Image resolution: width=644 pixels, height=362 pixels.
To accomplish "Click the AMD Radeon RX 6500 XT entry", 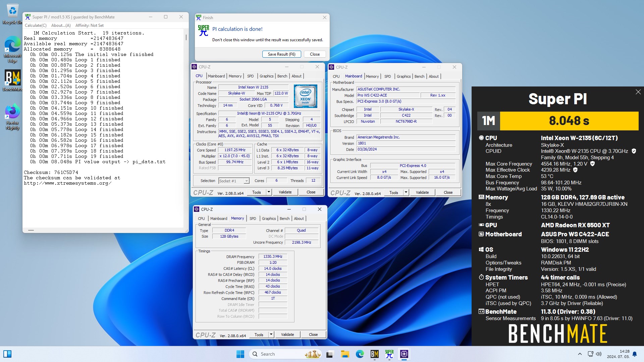I will 575,225.
